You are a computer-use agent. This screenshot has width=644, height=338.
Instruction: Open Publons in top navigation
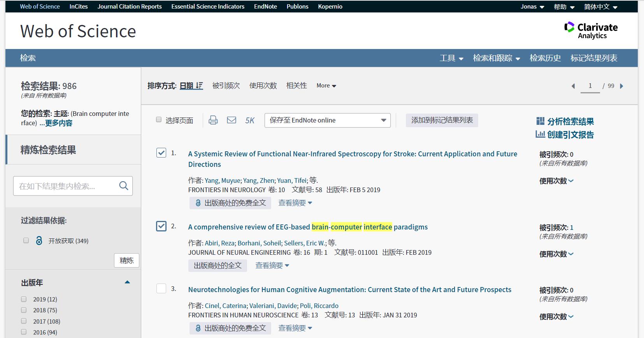[297, 7]
